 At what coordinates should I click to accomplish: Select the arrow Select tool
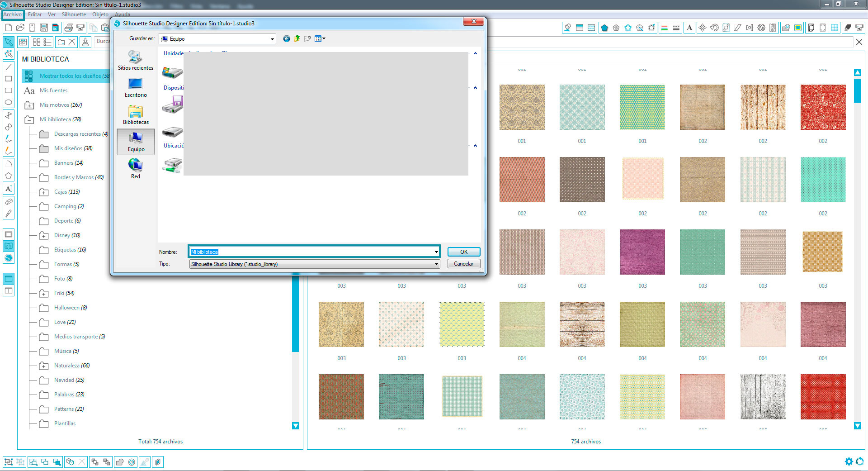coord(9,42)
